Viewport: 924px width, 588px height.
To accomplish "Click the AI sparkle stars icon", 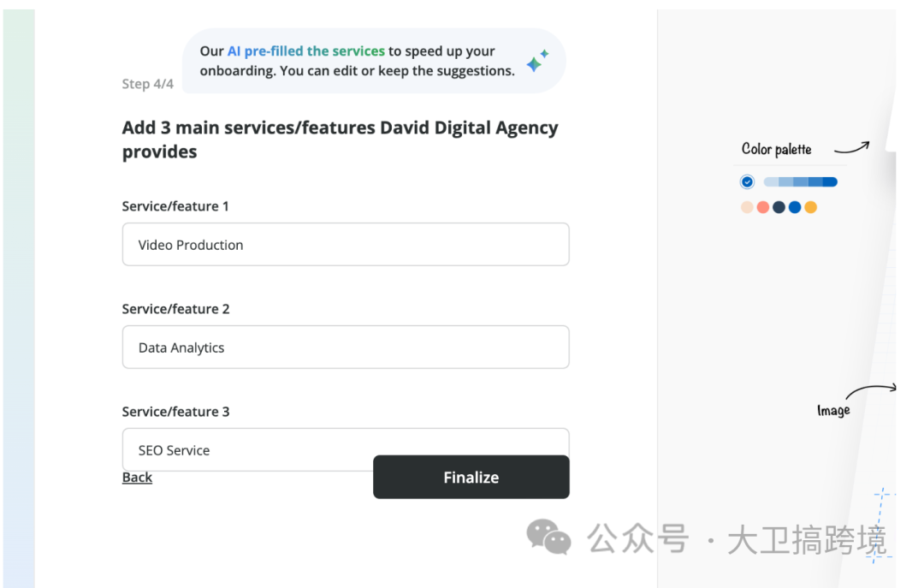I will 537,62.
